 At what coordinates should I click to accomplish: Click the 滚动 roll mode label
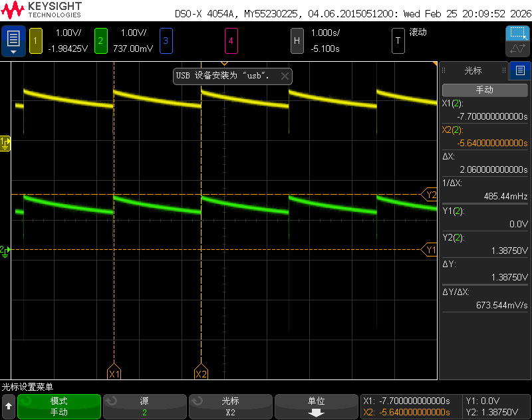418,32
